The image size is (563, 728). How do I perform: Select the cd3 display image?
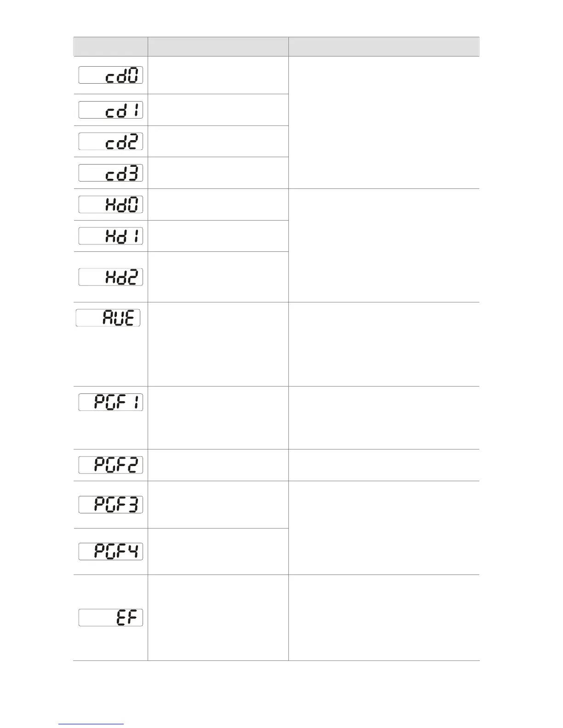[x=110, y=173]
